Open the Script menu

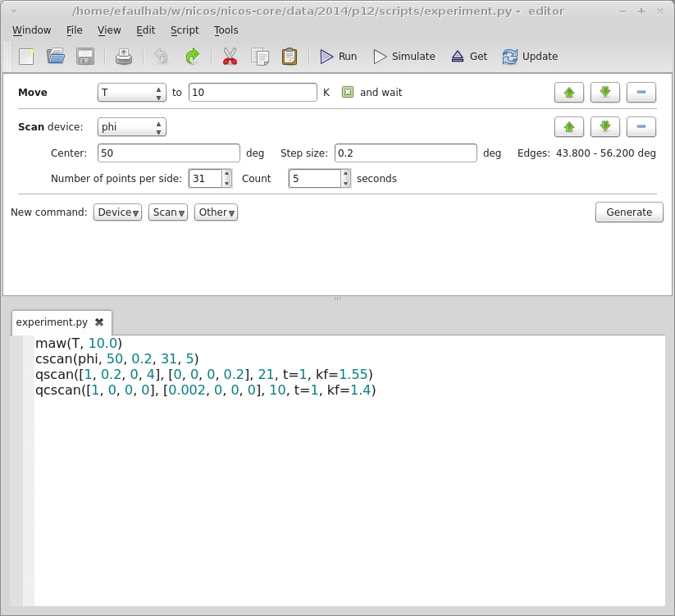pyautogui.click(x=185, y=30)
